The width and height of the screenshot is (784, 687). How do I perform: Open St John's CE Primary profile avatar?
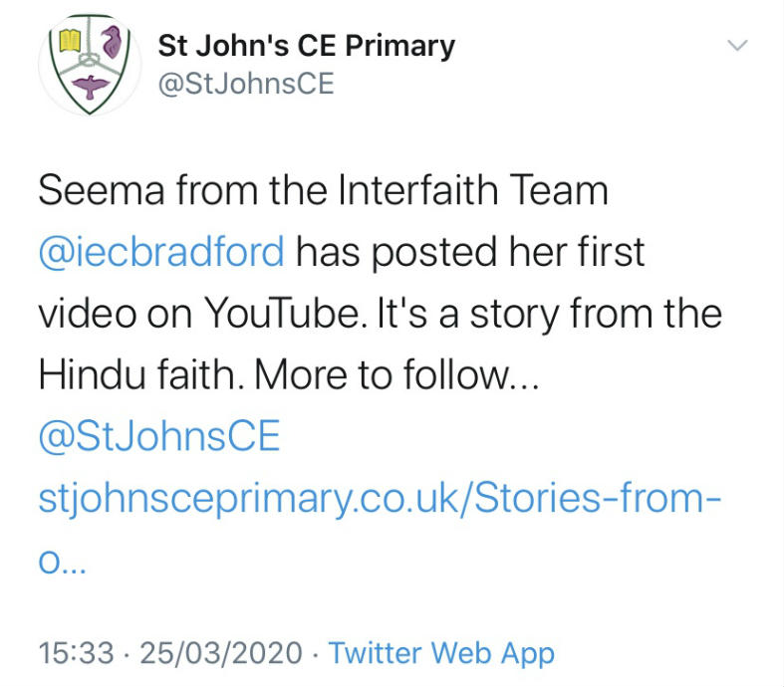tap(90, 65)
